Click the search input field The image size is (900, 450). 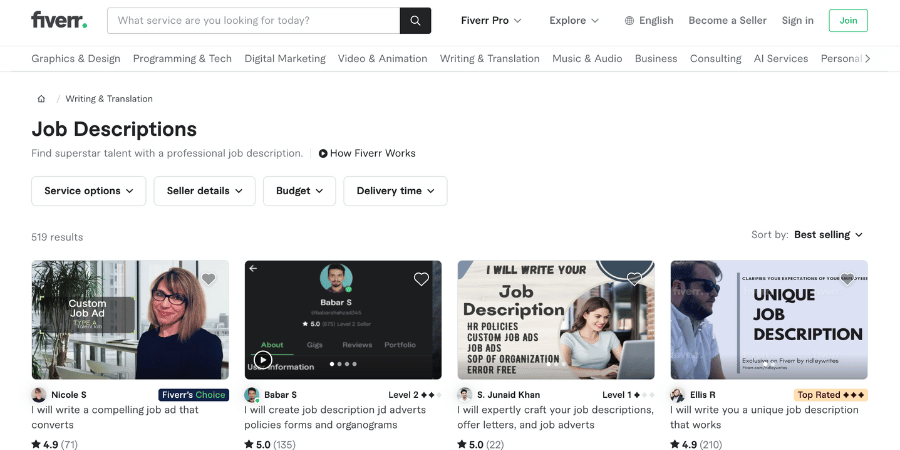[254, 21]
